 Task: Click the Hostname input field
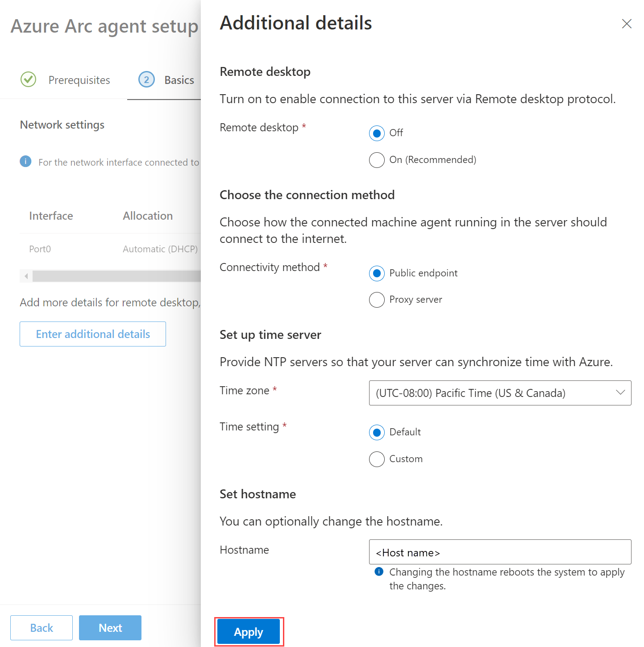tap(500, 552)
